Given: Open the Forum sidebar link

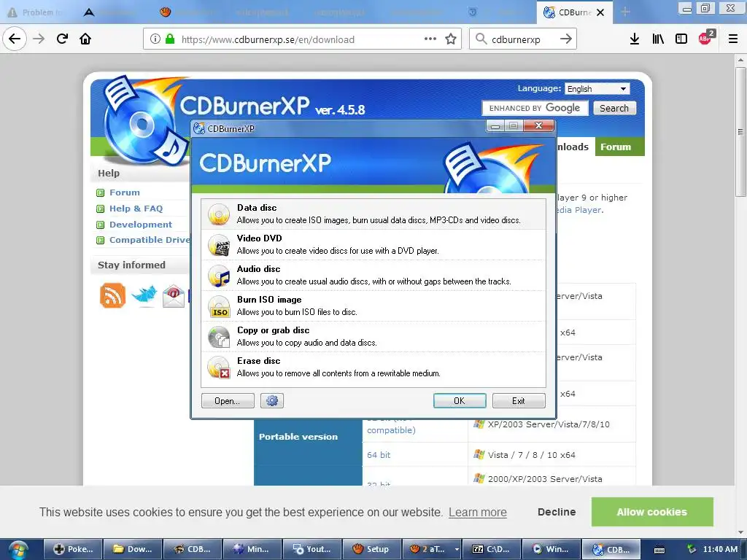Looking at the screenshot, I should pyautogui.click(x=124, y=192).
